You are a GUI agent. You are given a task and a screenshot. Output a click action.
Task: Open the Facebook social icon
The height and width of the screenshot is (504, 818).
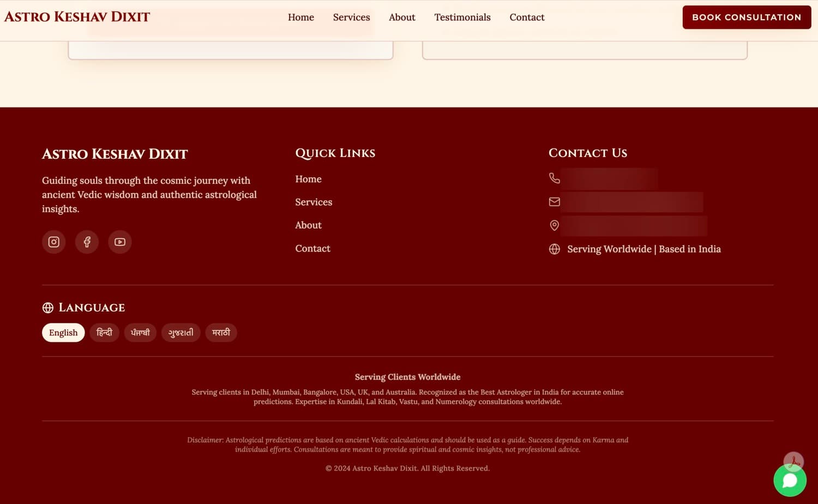[x=87, y=242]
